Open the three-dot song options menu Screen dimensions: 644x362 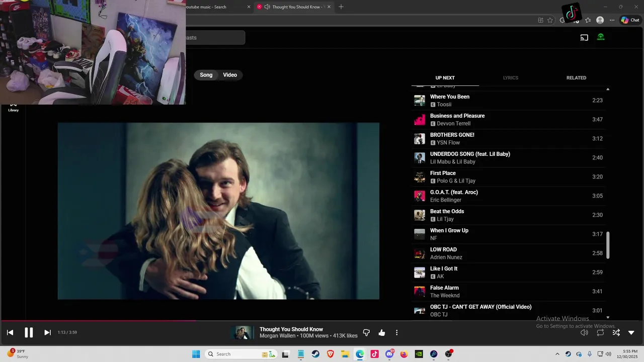[396, 332]
